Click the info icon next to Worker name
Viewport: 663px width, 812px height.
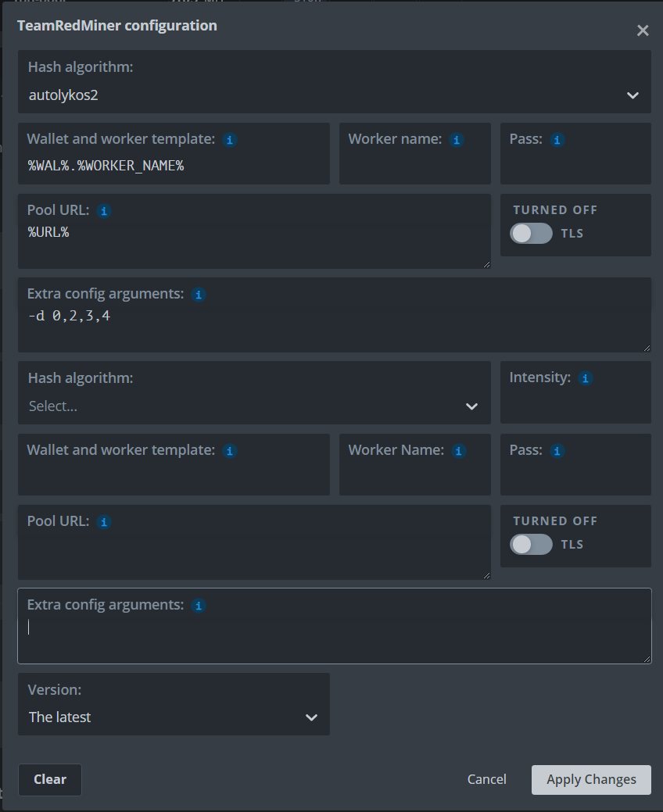(456, 140)
